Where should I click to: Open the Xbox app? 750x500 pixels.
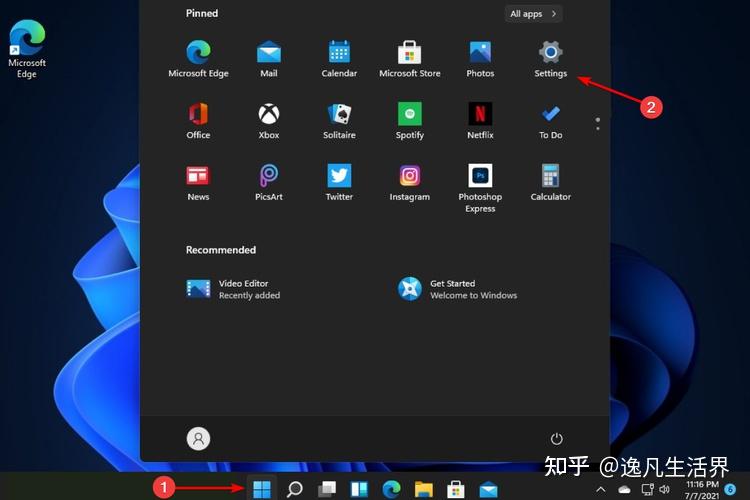click(x=268, y=121)
